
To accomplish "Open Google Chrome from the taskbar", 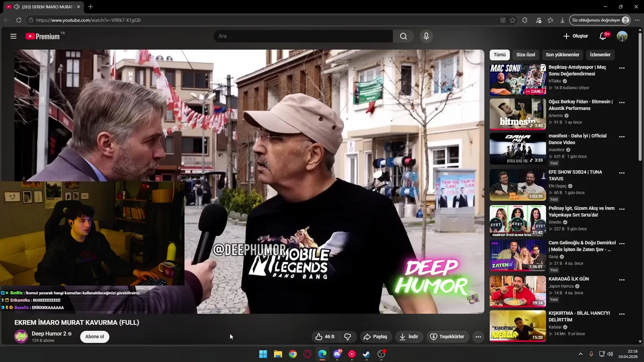I will 293,354.
